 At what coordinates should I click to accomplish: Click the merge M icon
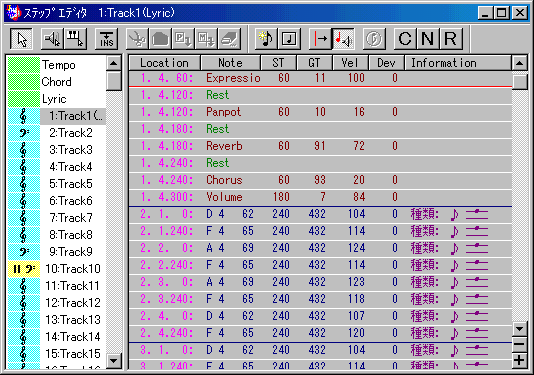coord(207,39)
